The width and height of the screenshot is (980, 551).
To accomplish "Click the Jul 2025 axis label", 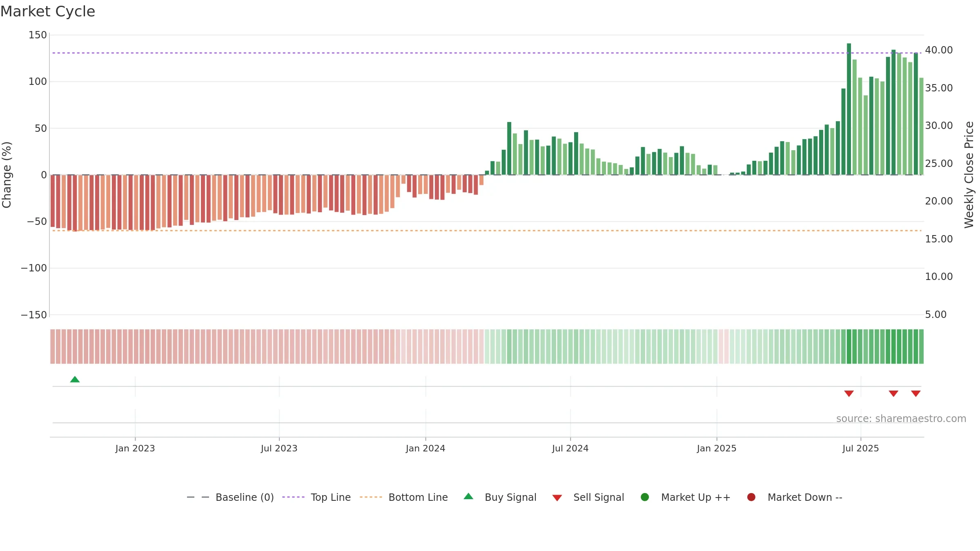I will point(861,448).
